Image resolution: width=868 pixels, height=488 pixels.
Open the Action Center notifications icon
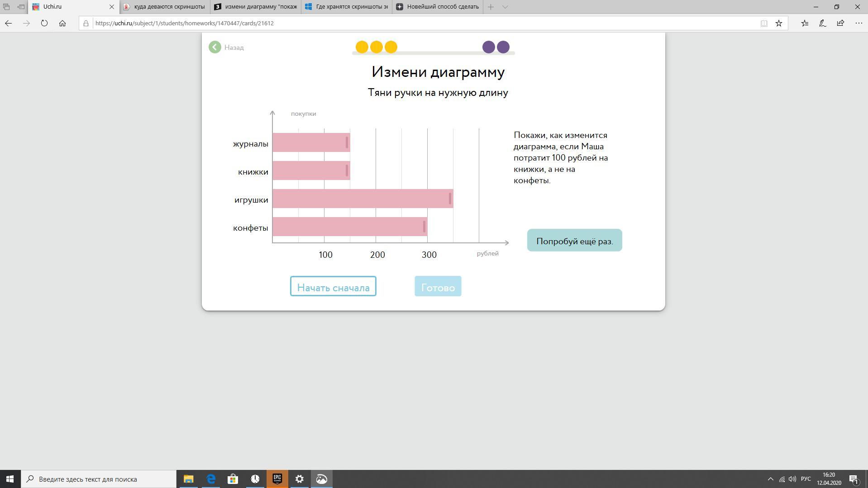pos(854,479)
